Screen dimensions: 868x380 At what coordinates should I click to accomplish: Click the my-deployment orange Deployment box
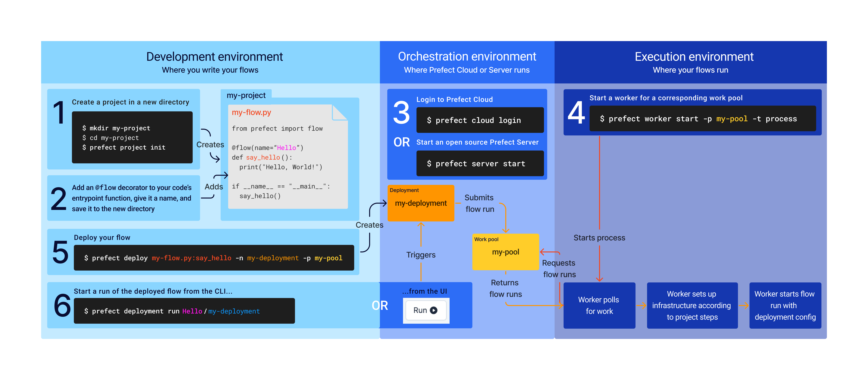[x=421, y=203]
